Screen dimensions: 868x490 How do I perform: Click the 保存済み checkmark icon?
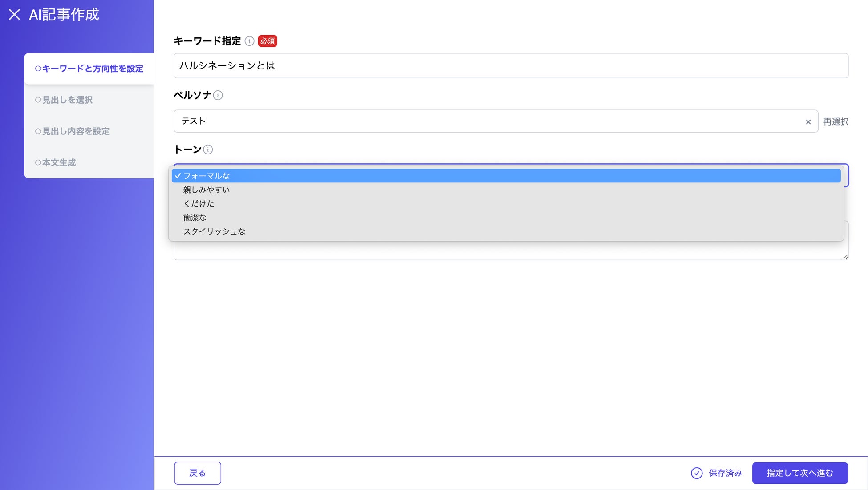(696, 473)
